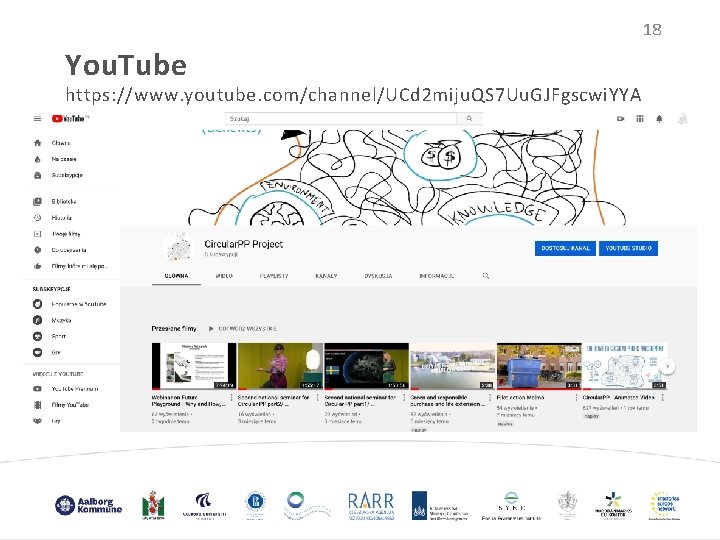Go to Home via the house icon

pyautogui.click(x=38, y=143)
